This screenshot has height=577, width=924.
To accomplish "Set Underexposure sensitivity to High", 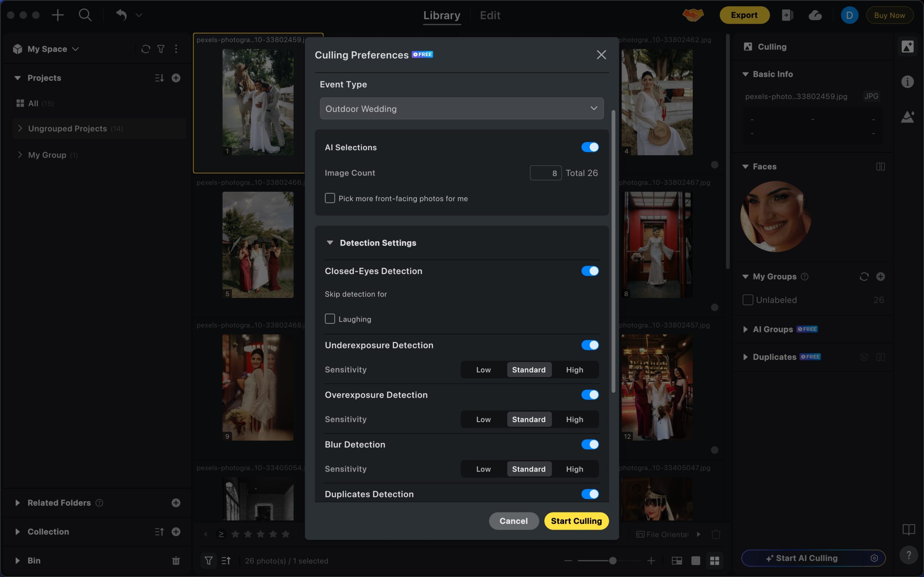I will [574, 370].
